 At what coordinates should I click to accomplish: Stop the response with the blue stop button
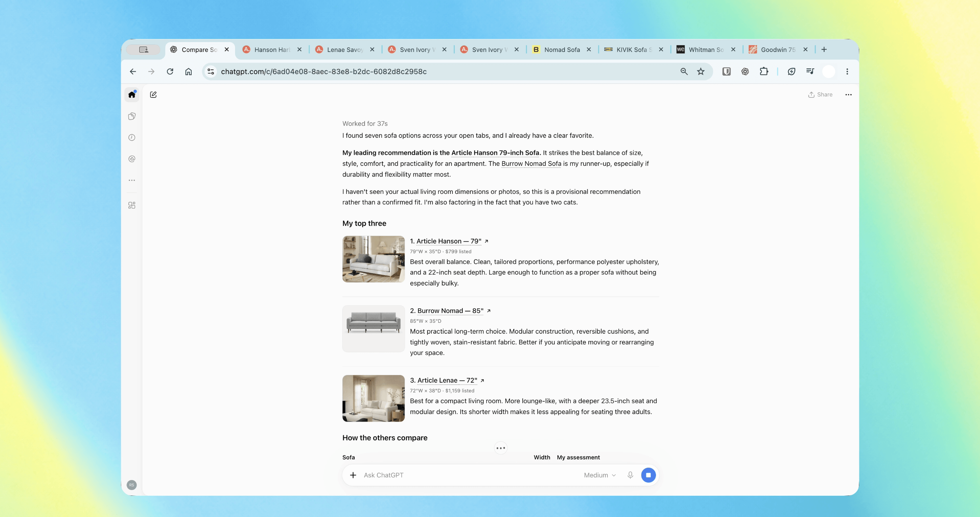click(648, 475)
